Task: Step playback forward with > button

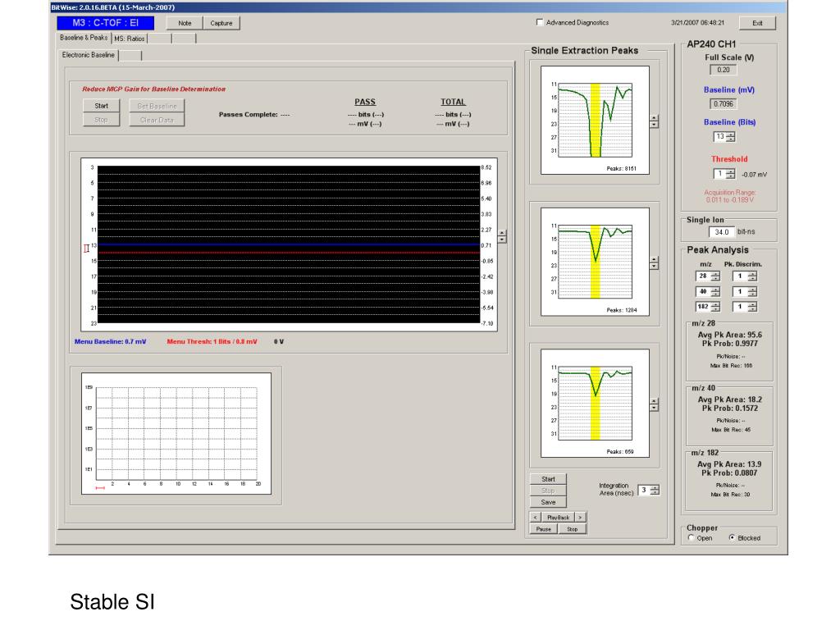Action: (580, 518)
